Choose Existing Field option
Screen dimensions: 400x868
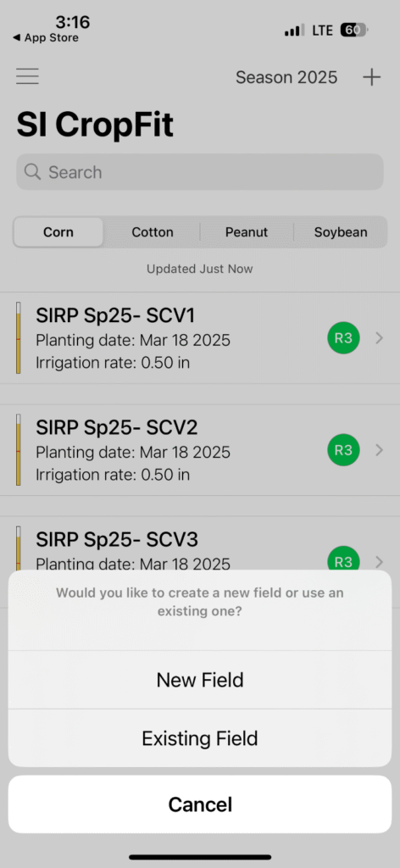[x=200, y=738]
